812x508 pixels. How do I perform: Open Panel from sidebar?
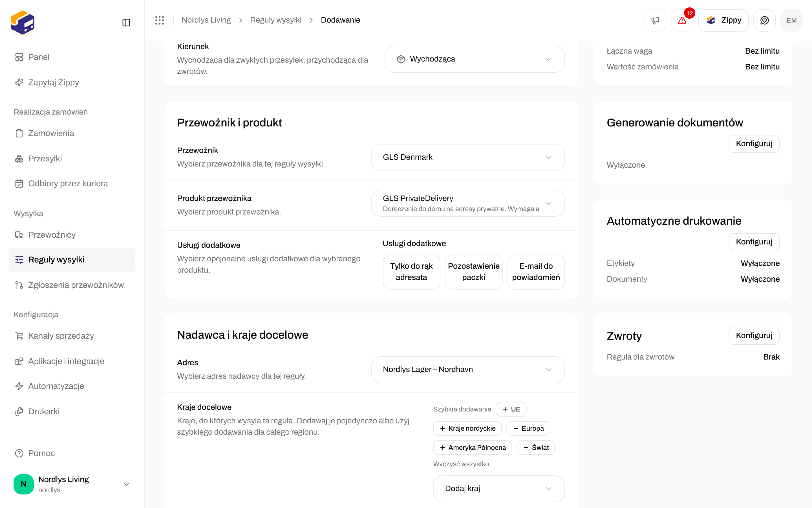tap(72, 57)
